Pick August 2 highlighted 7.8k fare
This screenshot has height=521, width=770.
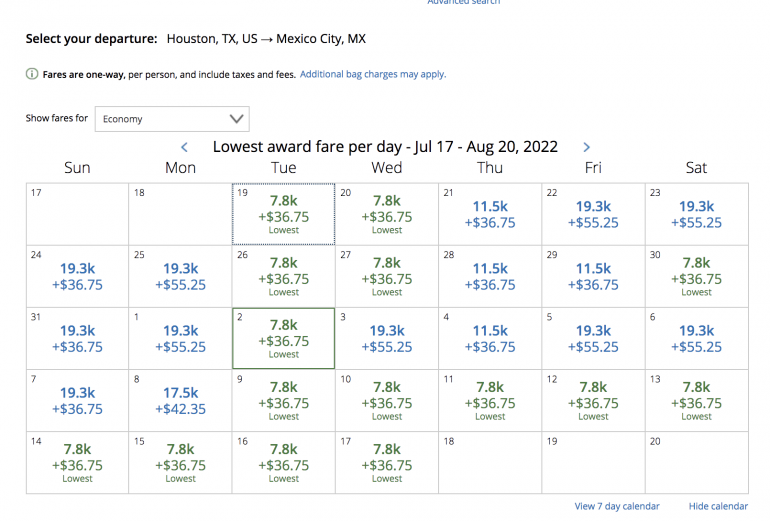click(x=284, y=339)
